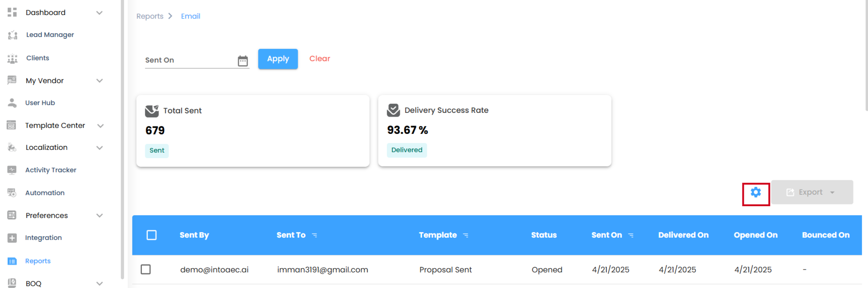Click the Clear filter link
This screenshot has width=868, height=288.
[319, 59]
